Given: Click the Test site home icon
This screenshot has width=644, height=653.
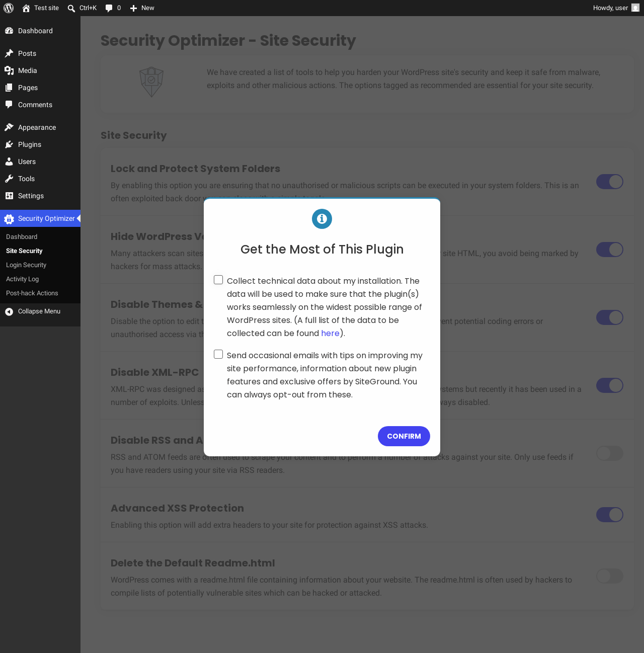Looking at the screenshot, I should (26, 8).
